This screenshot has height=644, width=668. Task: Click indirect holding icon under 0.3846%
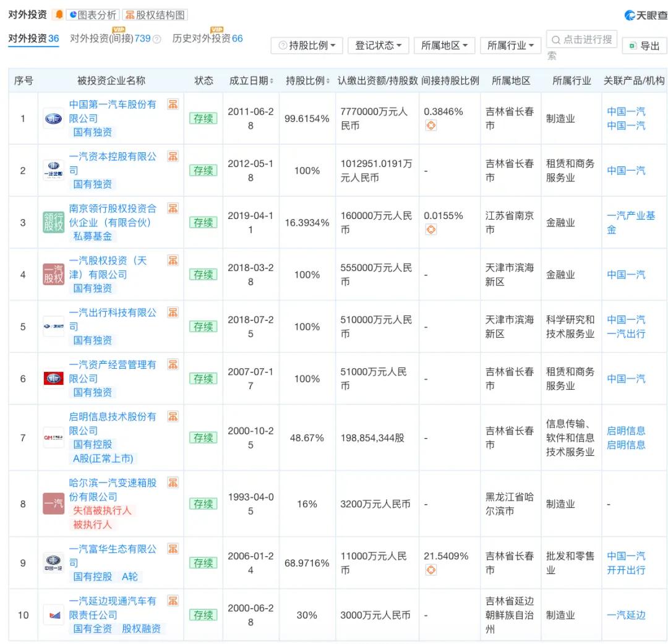tap(430, 126)
